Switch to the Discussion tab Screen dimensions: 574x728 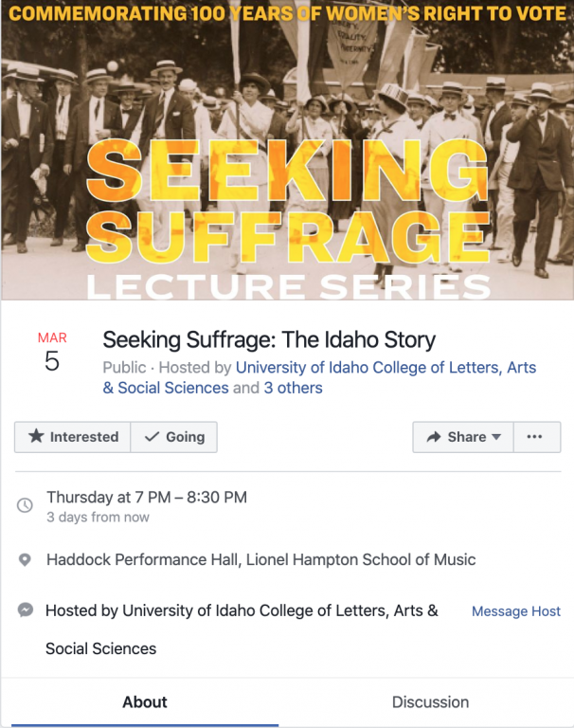[430, 702]
